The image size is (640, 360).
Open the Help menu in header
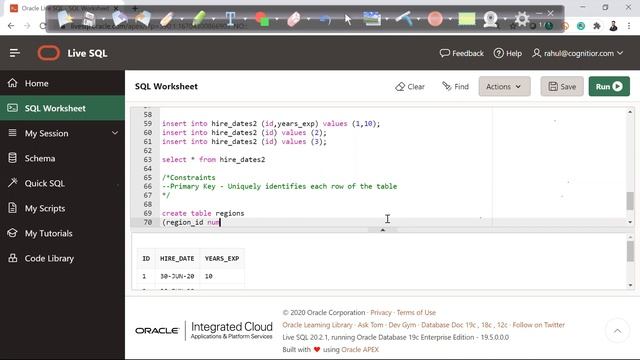coord(508,53)
